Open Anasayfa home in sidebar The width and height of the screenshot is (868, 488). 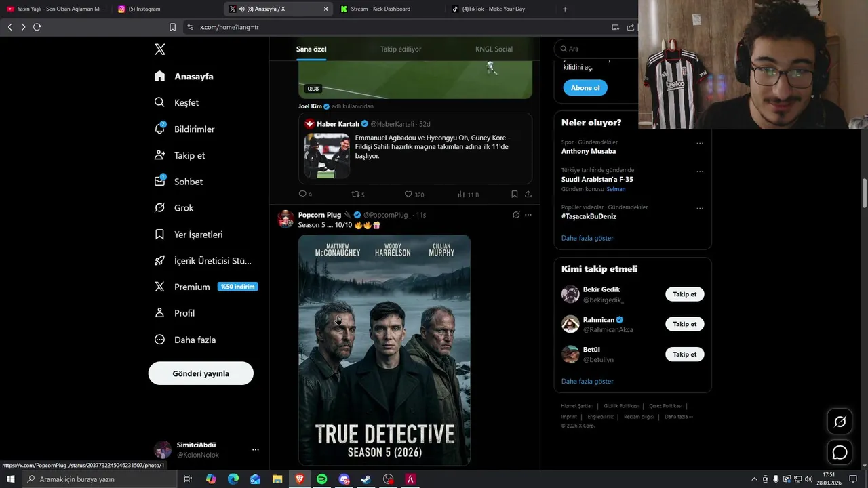coord(184,77)
